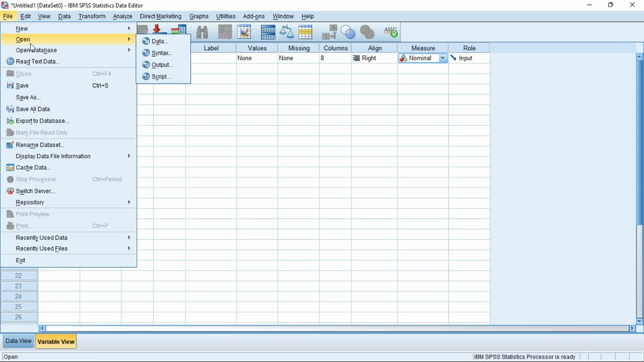Expand the Repository submenu
The width and height of the screenshot is (644, 362).
(69, 203)
